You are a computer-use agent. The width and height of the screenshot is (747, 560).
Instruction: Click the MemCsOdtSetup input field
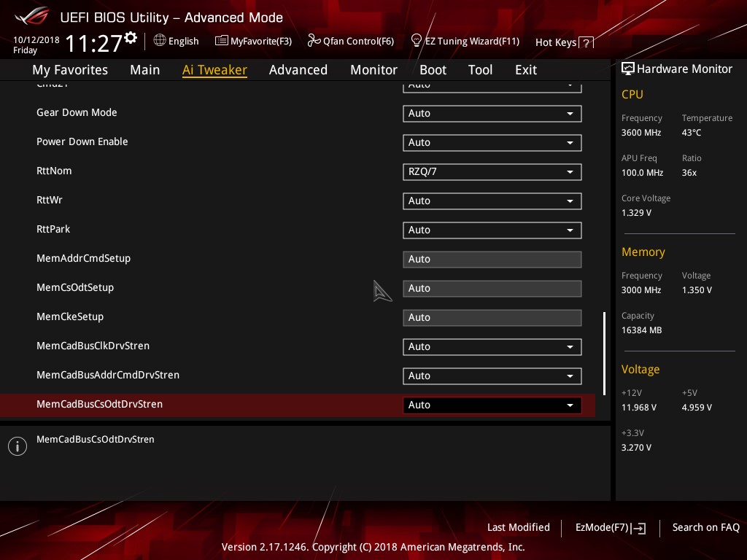[x=492, y=289]
